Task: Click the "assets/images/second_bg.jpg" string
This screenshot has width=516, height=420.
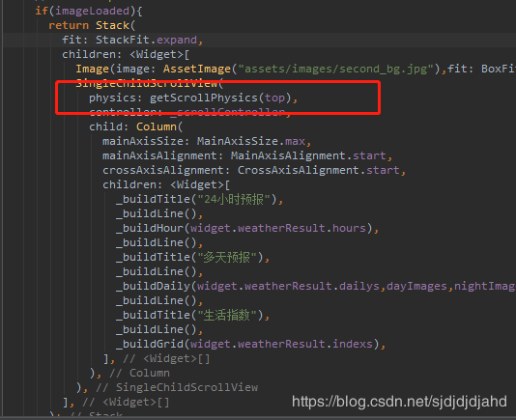Action: coord(336,70)
